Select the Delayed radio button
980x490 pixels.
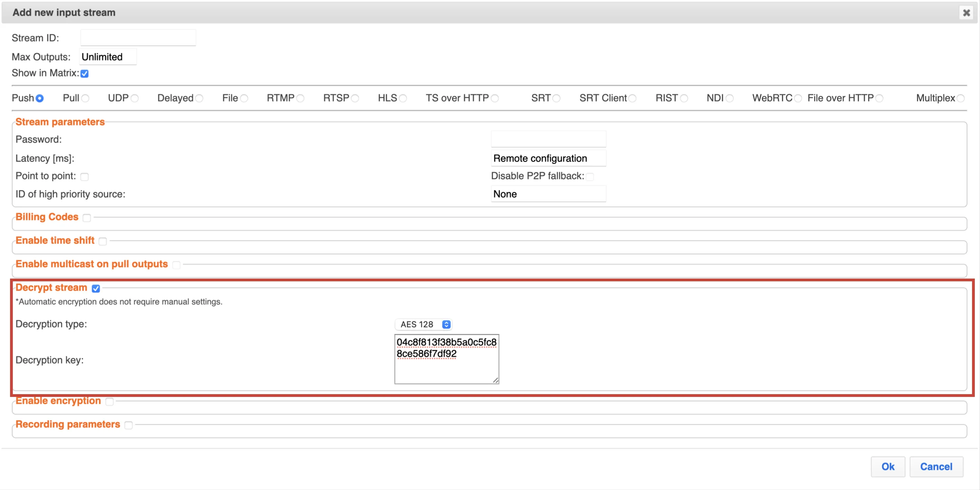[x=199, y=99]
